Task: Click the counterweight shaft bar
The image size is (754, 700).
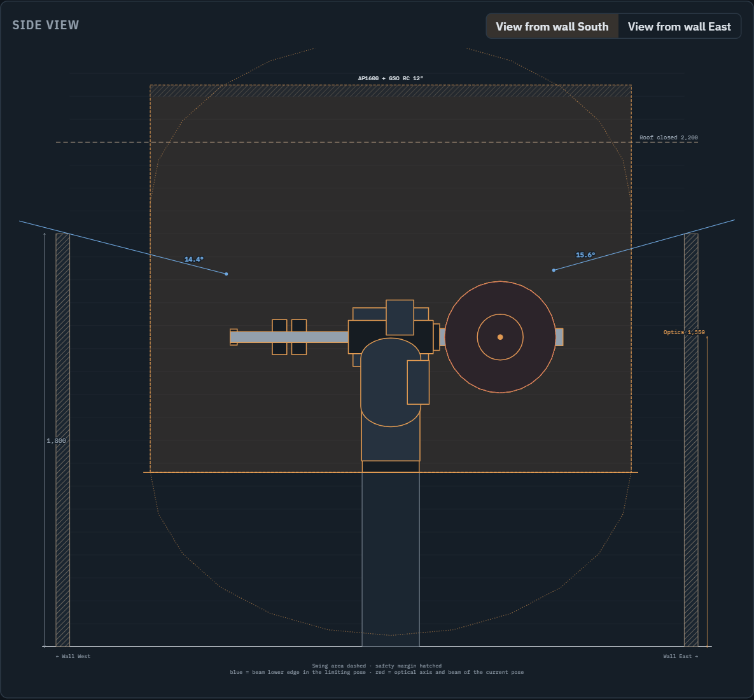Action: click(289, 337)
